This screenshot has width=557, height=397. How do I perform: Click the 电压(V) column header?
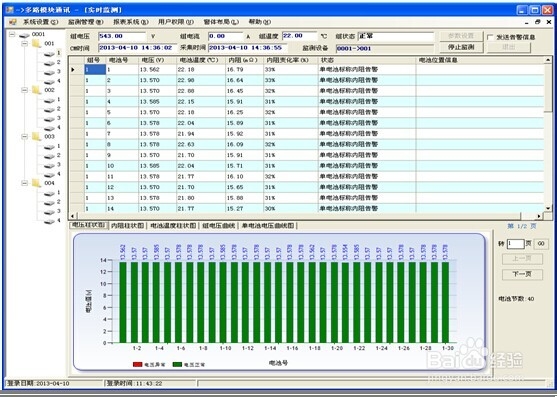[157, 60]
